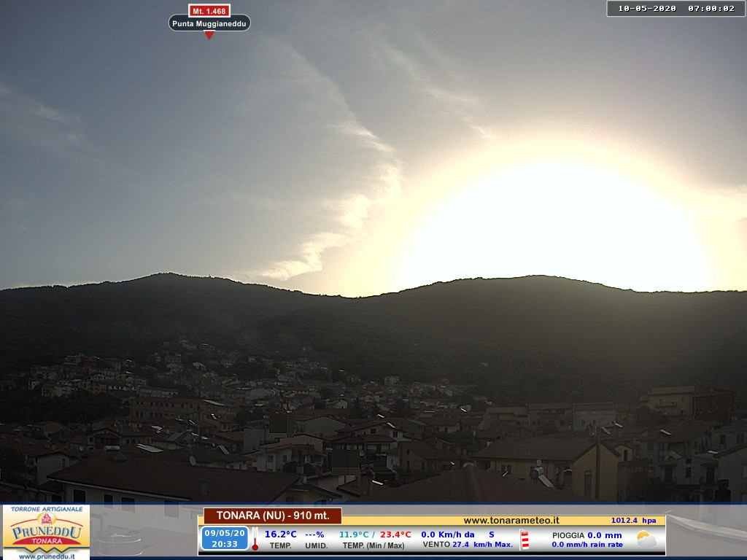Screen dimensions: 747x560
Task: Click the red-white windsock icon
Action: point(525,540)
